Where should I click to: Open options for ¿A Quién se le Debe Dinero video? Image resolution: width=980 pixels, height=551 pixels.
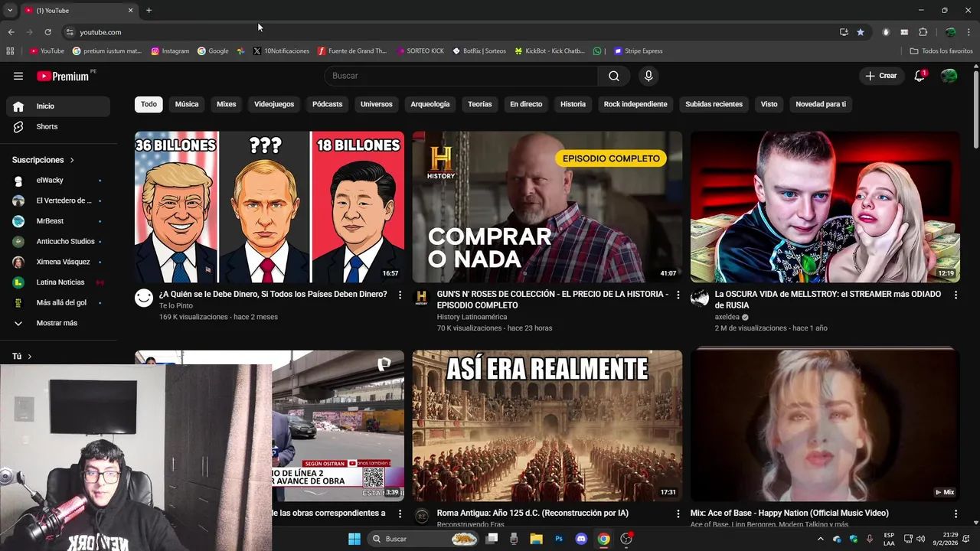point(400,295)
